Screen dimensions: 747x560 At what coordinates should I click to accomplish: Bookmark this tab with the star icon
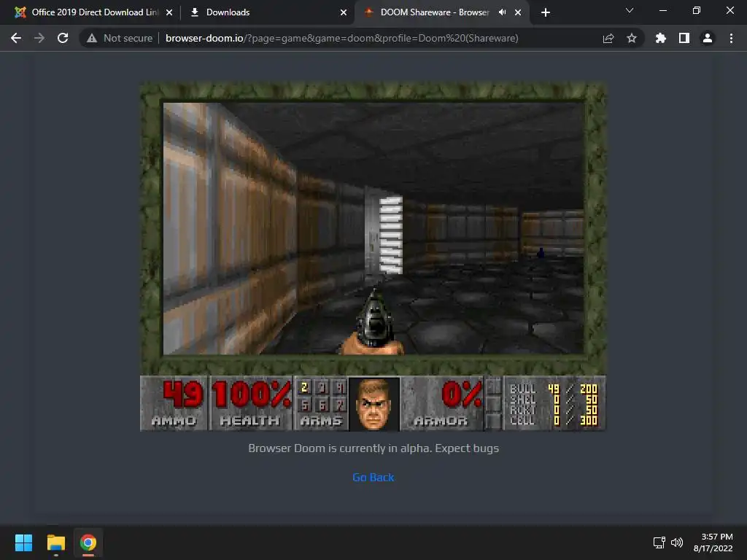tap(632, 38)
